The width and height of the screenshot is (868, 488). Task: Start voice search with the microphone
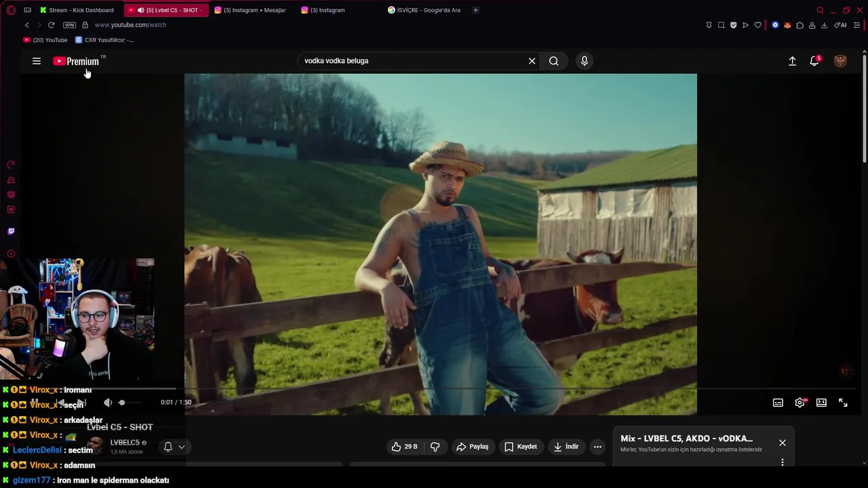click(x=585, y=61)
